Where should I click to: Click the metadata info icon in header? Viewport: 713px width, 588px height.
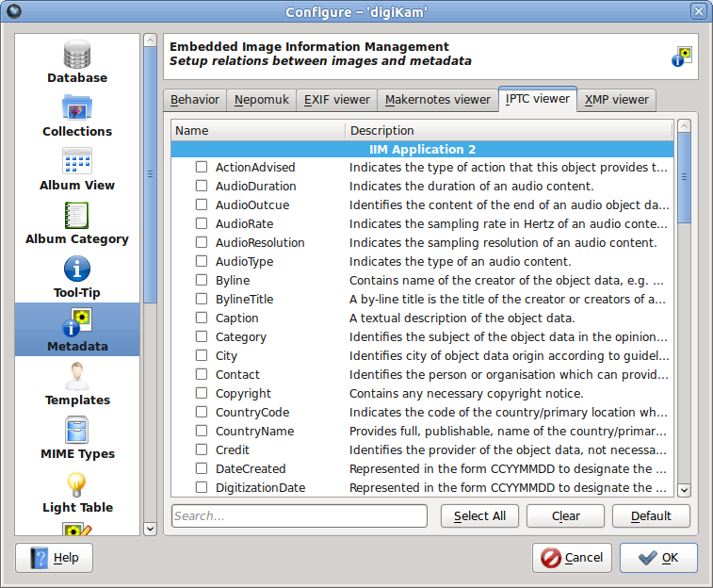tap(681, 57)
